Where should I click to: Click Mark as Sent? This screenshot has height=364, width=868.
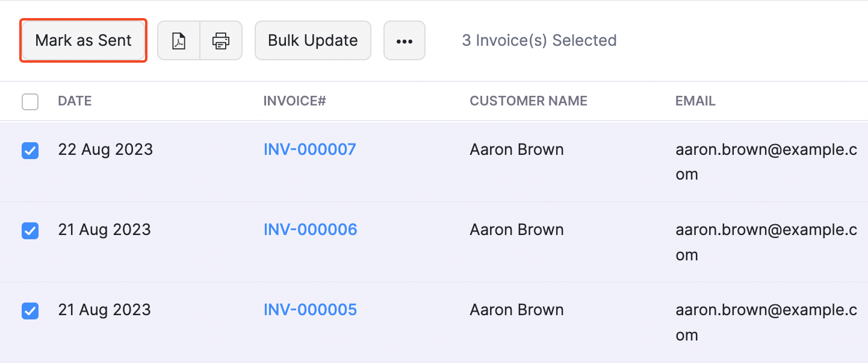pos(83,40)
